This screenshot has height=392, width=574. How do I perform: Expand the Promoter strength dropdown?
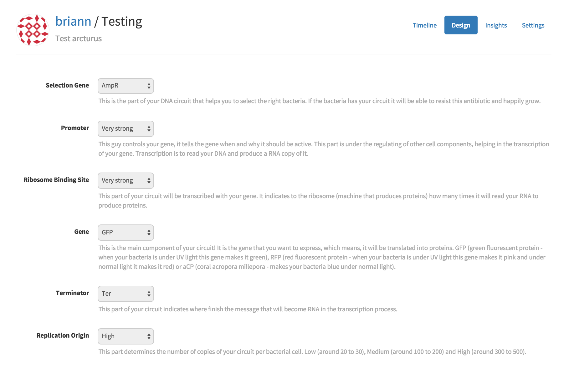pyautogui.click(x=126, y=129)
